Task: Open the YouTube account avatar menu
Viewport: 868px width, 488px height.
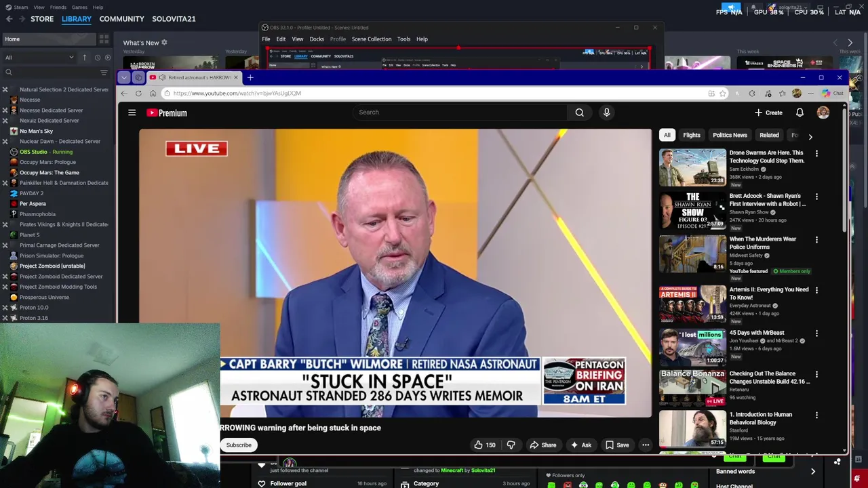Action: click(823, 113)
